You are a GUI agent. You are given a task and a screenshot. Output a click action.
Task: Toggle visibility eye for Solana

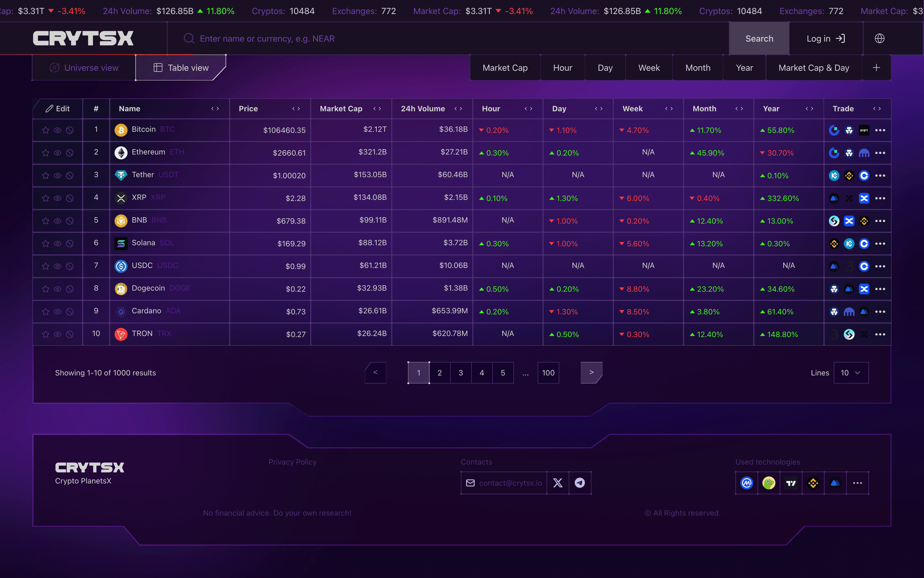pos(57,244)
